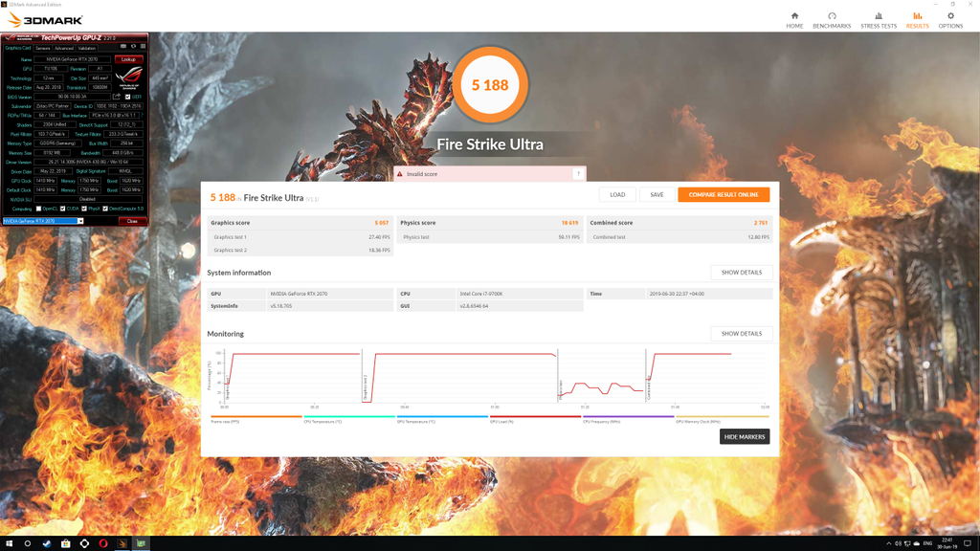Click Physics score value 18 619
This screenshot has height=551, width=980.
[569, 223]
